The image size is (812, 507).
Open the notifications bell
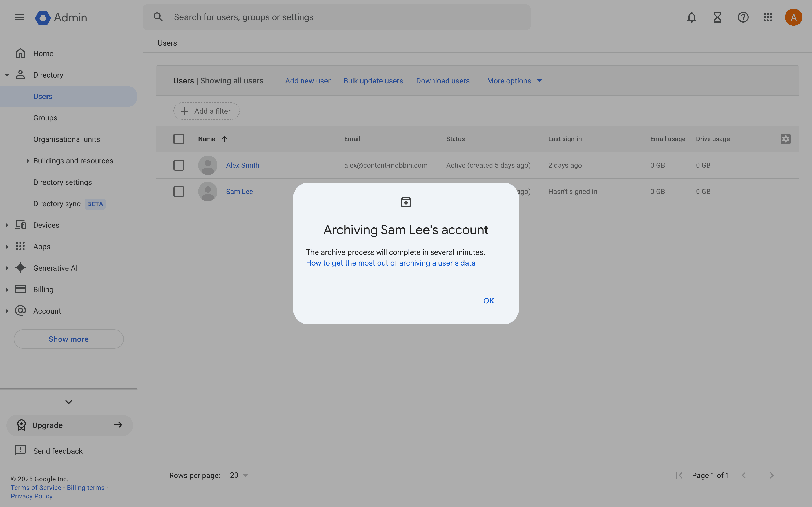[691, 17]
